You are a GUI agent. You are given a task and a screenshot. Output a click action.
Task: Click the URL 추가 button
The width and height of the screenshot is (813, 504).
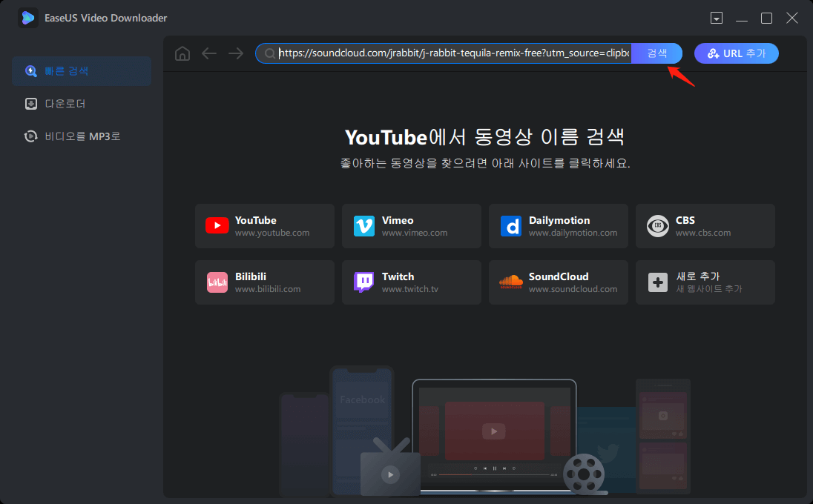pos(736,53)
